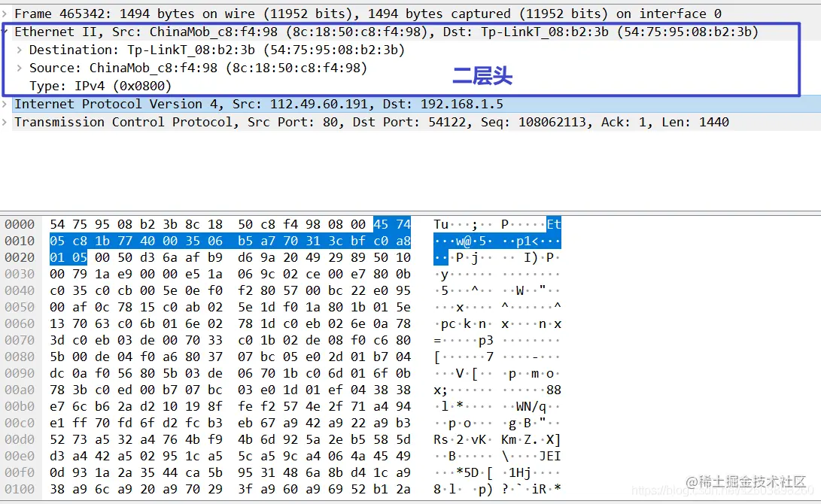Click ASCII text '1Hj' in row 00f0
Screen dimensions: 821x504
pyautogui.click(x=520, y=472)
